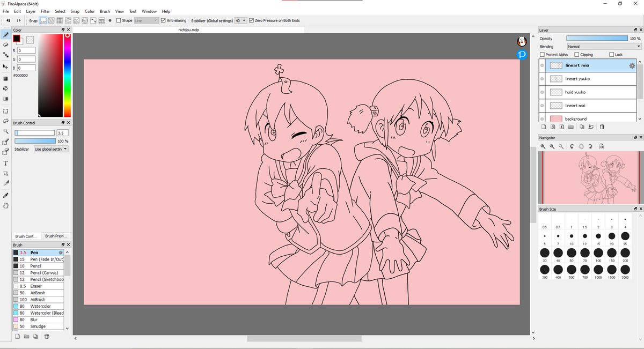The image size is (644, 349).
Task: Rotate canvas left in Navigator
Action: click(x=572, y=146)
